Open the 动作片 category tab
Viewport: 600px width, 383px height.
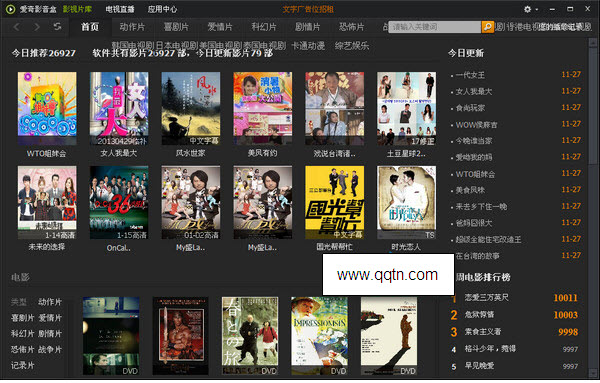[x=132, y=27]
